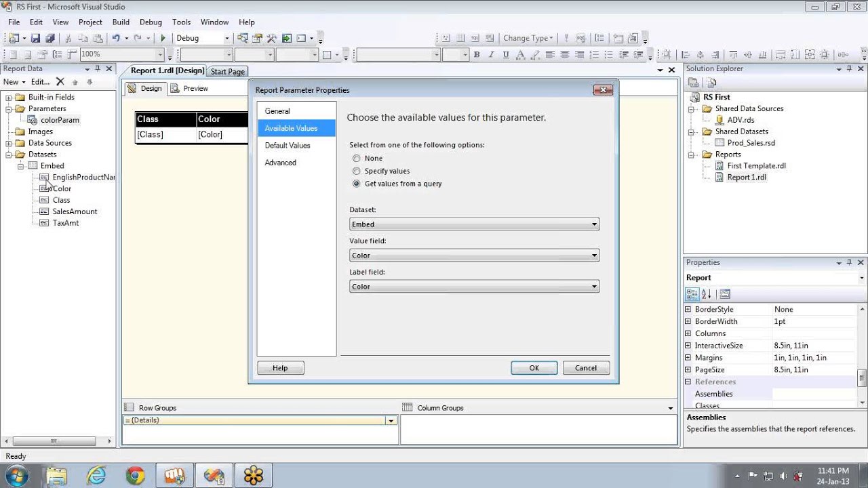868x488 pixels.
Task: Open the Label field dropdown
Action: (474, 287)
